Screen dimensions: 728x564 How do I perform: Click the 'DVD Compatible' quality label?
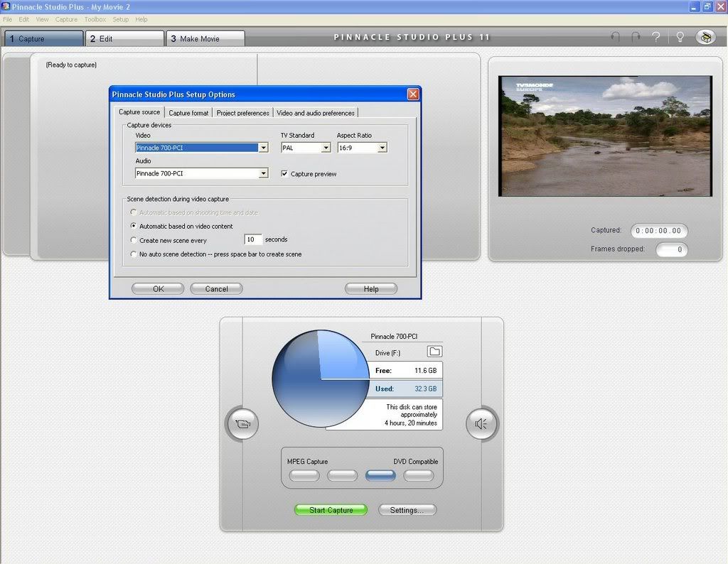click(x=415, y=462)
